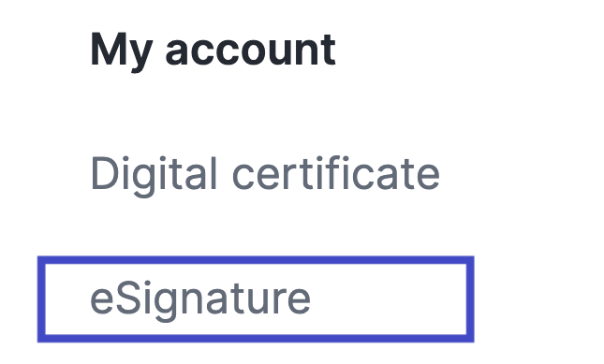This screenshot has height=364, width=604.
Task: Activate the blue-outlined eSignature item
Action: [256, 299]
